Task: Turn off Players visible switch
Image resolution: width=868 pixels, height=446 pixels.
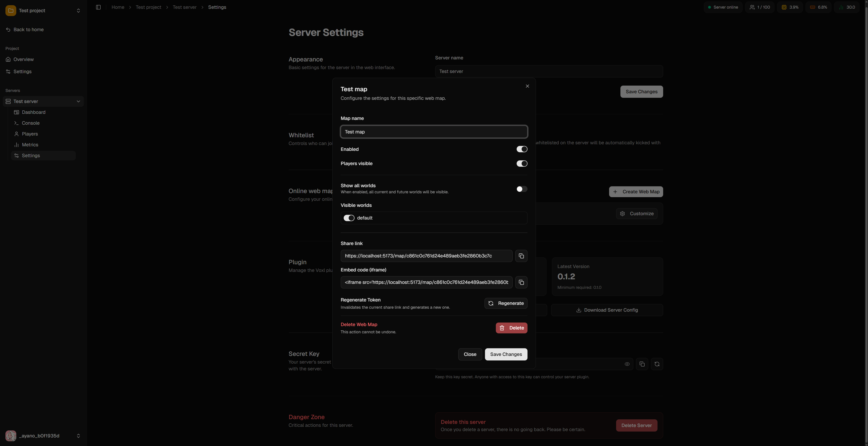Action: click(x=522, y=163)
